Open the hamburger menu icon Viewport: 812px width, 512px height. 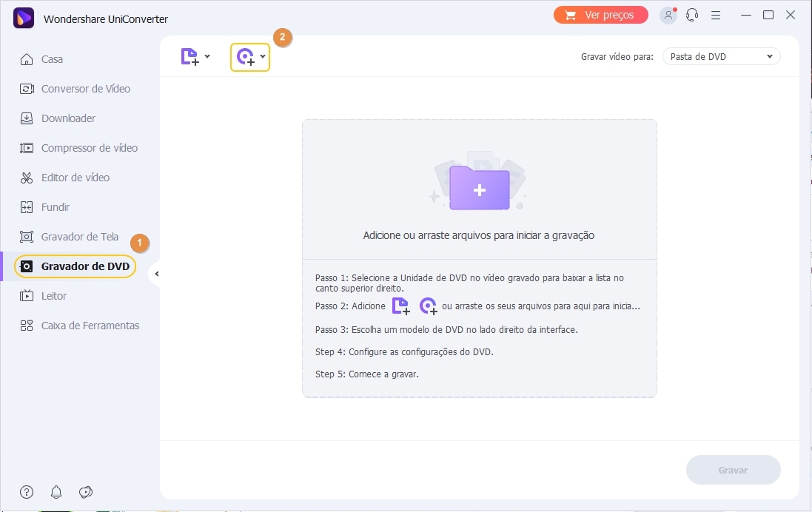pyautogui.click(x=716, y=15)
